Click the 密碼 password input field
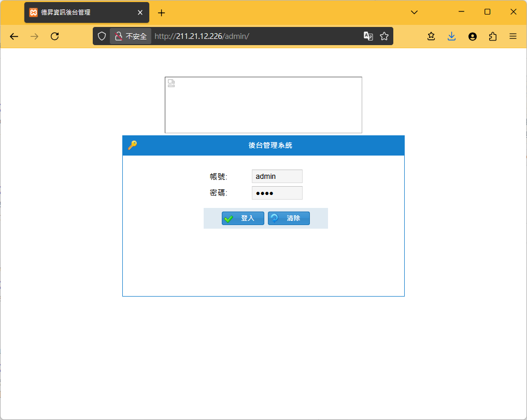527x420 pixels. [277, 193]
